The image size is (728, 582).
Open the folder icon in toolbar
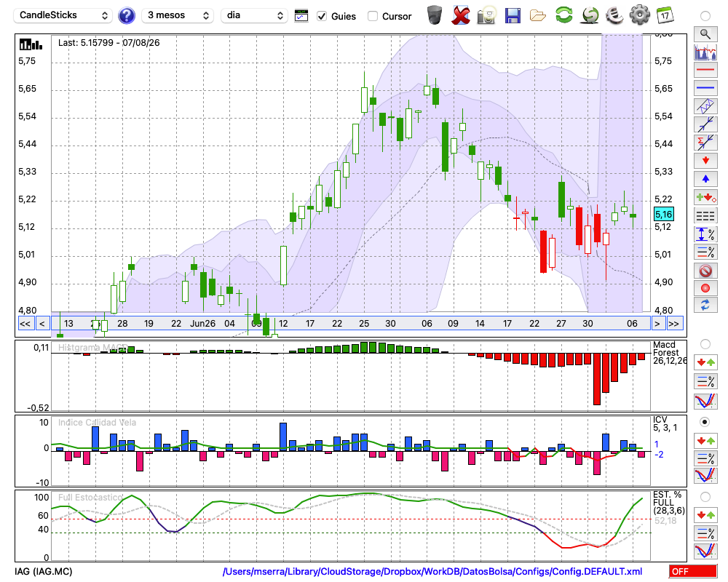(x=538, y=16)
